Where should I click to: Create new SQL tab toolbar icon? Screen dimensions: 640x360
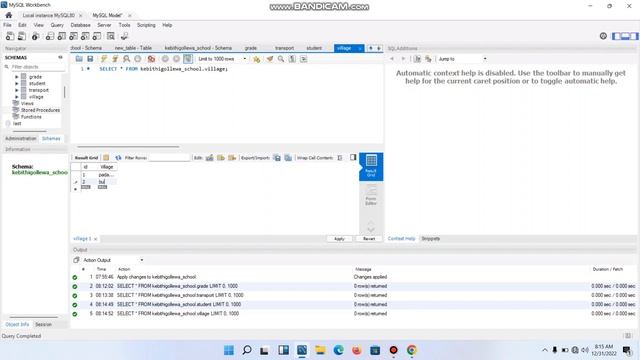(x=10, y=36)
